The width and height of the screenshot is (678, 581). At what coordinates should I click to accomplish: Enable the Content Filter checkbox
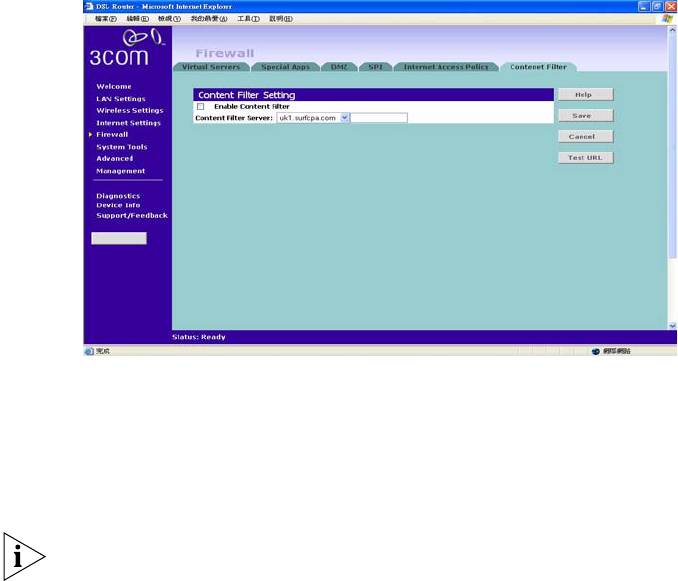201,106
